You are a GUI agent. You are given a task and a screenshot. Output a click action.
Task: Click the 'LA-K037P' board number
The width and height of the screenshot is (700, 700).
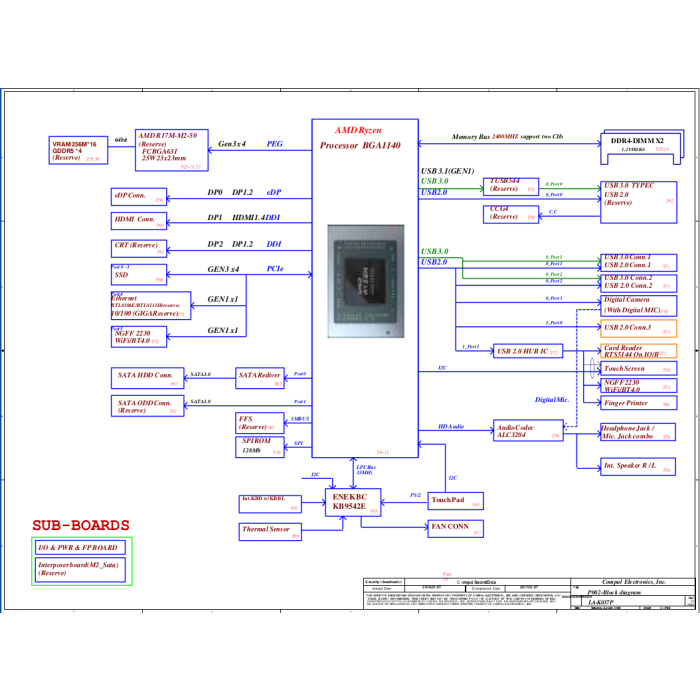(601, 602)
